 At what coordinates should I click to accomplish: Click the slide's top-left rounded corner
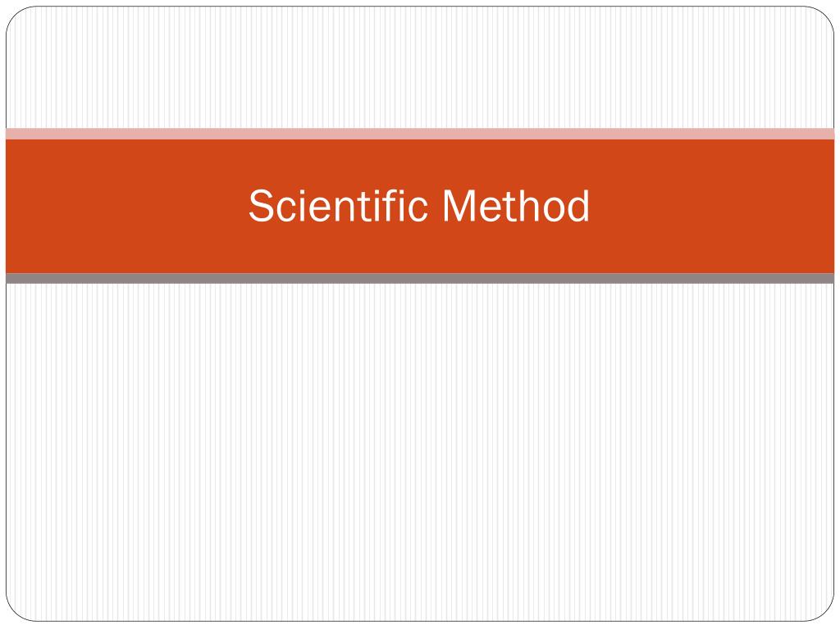13,13
